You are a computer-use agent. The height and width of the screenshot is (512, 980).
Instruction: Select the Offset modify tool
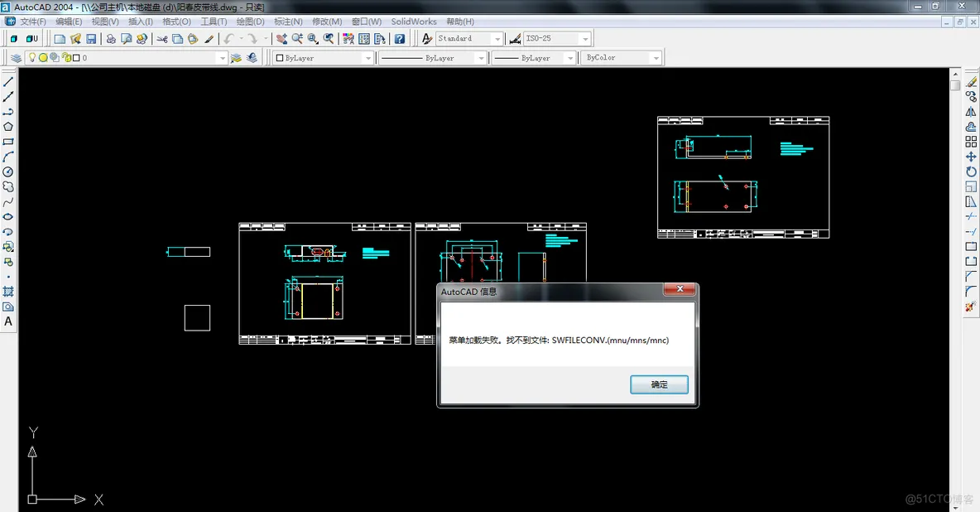tap(971, 127)
